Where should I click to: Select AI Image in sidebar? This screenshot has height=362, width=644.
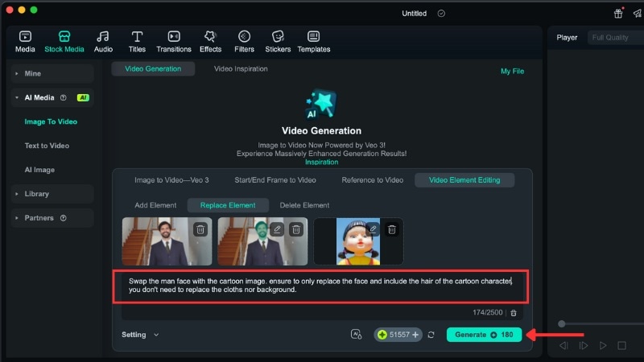pyautogui.click(x=39, y=170)
